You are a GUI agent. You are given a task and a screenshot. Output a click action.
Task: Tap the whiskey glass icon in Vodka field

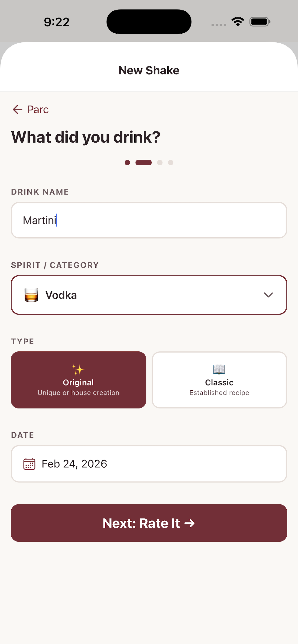pyautogui.click(x=31, y=295)
